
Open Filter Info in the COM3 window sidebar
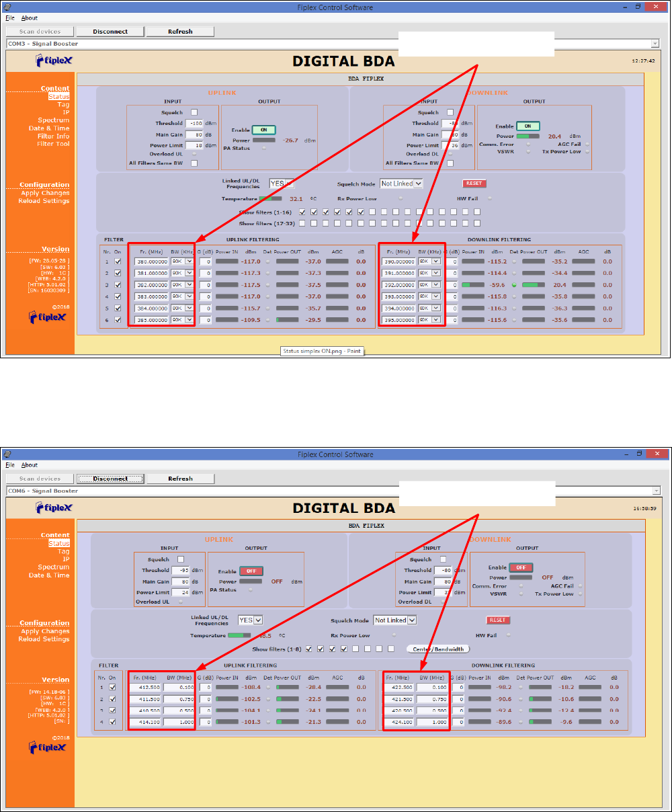click(54, 136)
